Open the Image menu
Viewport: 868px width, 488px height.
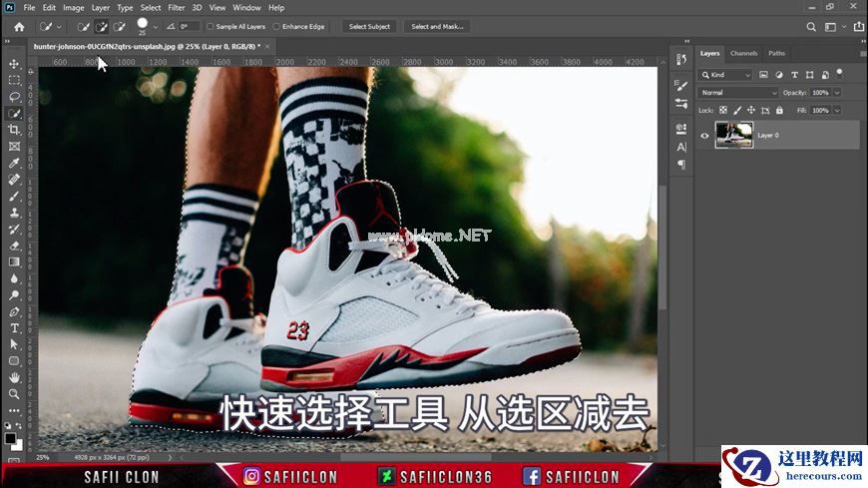click(73, 8)
